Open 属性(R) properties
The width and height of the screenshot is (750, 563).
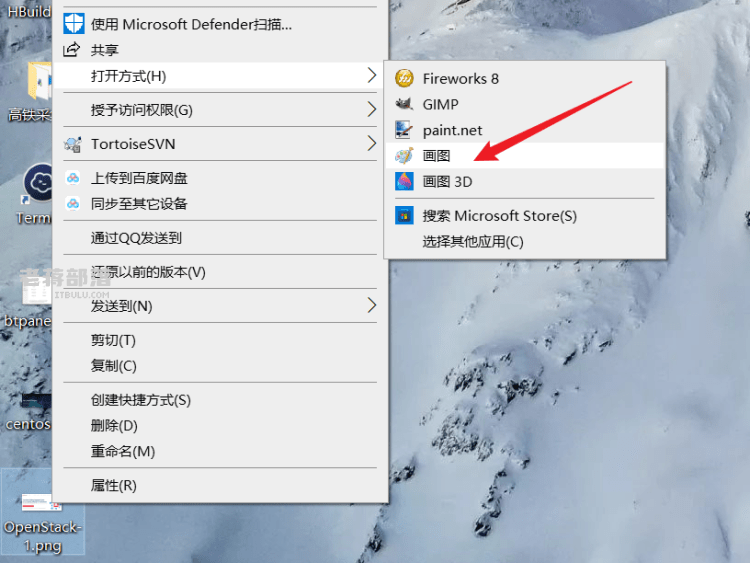coord(220,486)
